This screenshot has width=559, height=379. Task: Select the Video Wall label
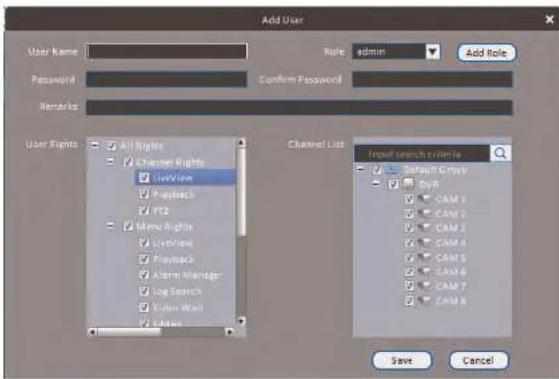click(178, 307)
